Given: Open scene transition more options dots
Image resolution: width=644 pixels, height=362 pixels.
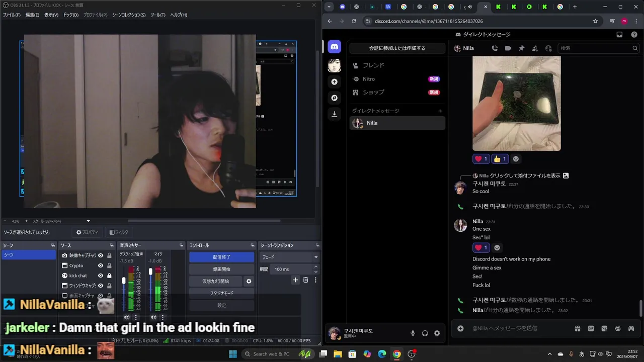Looking at the screenshot, I should (x=315, y=280).
